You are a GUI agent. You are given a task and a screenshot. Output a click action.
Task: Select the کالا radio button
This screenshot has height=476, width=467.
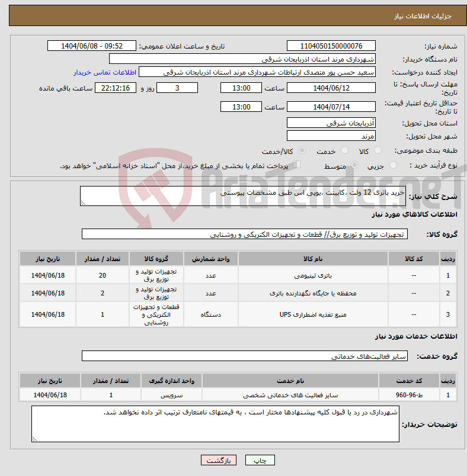point(378,150)
